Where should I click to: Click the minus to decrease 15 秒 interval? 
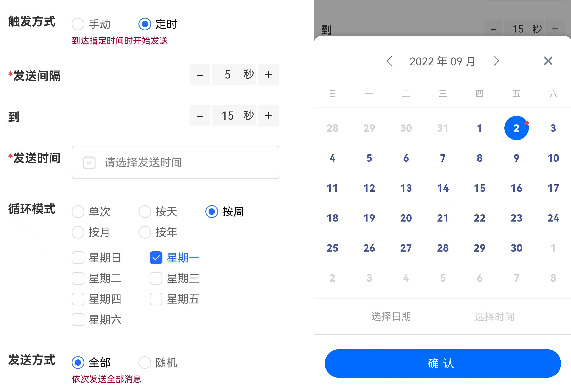point(200,115)
